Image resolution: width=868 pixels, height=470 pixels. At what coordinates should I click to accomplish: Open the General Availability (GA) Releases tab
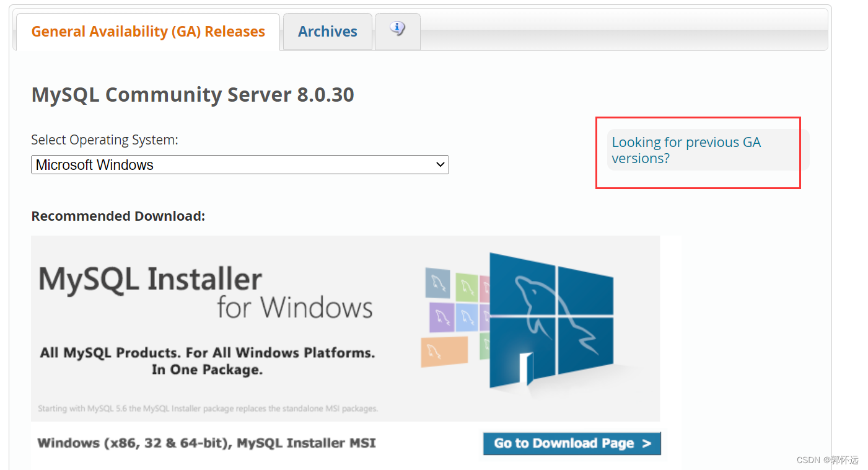(x=147, y=32)
